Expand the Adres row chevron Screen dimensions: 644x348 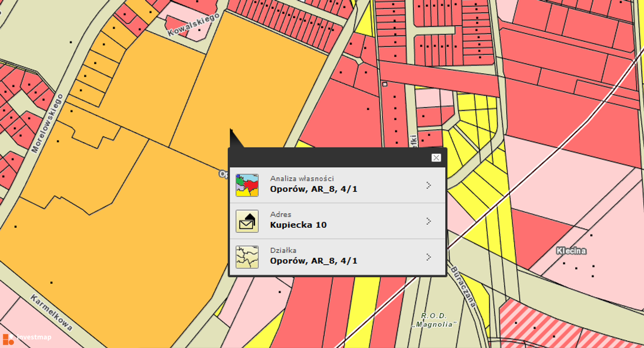(428, 221)
